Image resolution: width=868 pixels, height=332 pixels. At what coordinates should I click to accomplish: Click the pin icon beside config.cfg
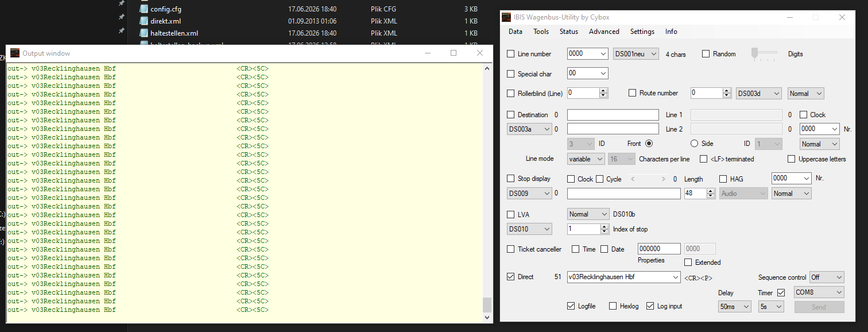tap(121, 4)
